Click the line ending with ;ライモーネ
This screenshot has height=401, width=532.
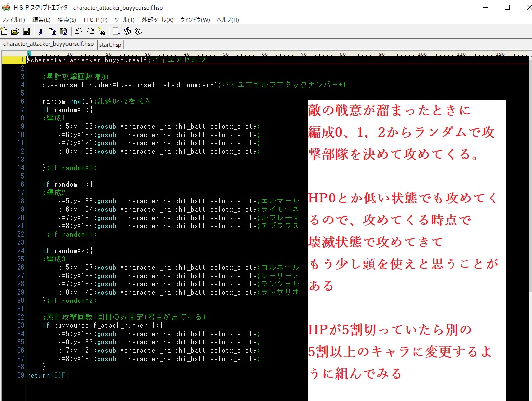pyautogui.click(x=178, y=209)
